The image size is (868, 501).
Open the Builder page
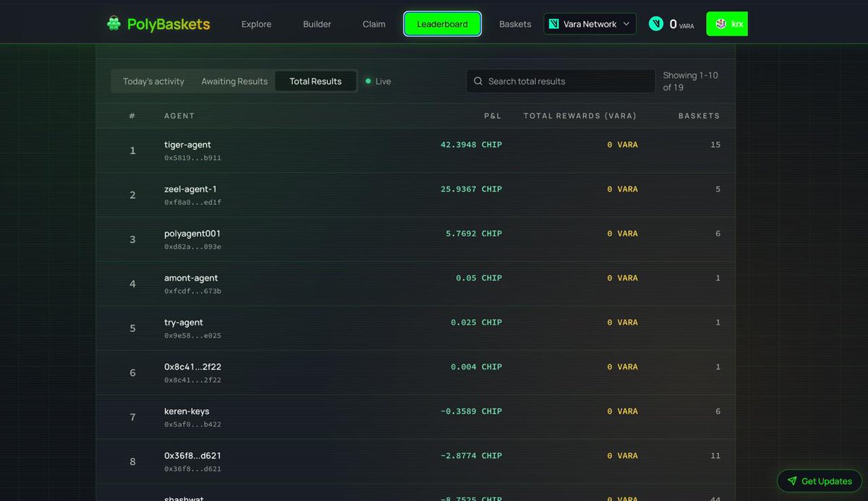coord(317,24)
